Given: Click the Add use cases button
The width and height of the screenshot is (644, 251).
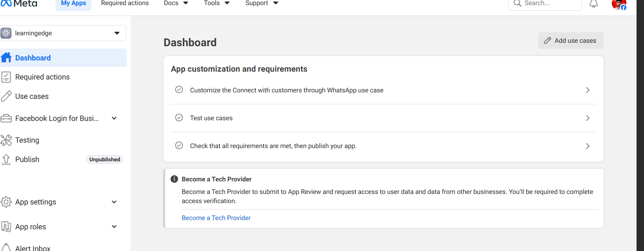Looking at the screenshot, I should (571, 40).
